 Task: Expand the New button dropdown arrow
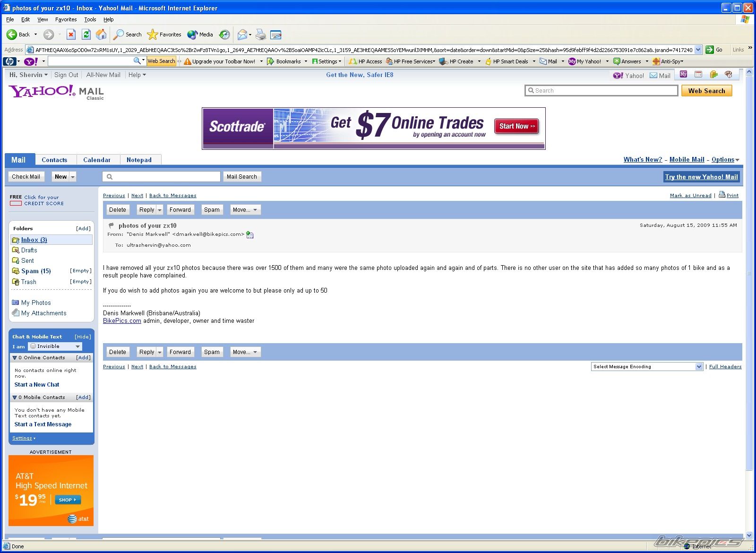coord(73,177)
